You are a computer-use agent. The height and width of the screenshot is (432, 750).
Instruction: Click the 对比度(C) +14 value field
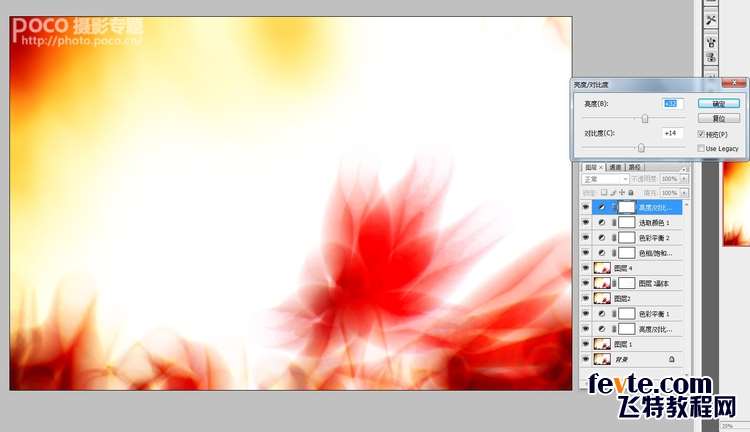coord(672,133)
